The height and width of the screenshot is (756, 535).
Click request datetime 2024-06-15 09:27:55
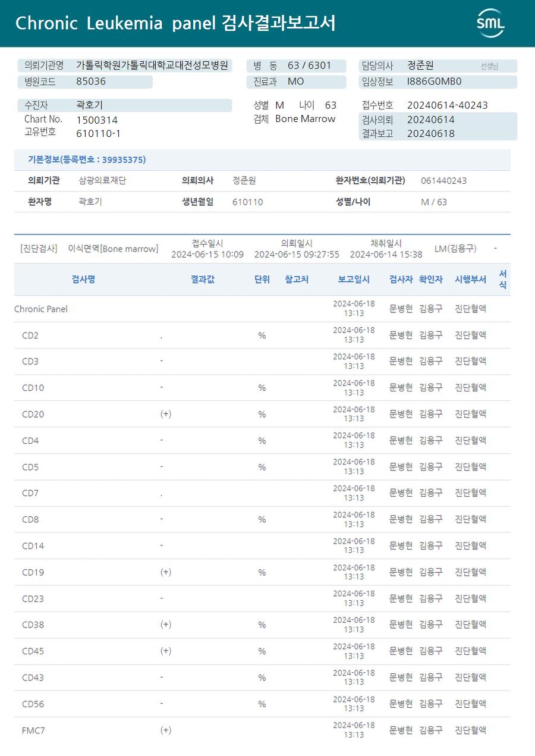297,255
